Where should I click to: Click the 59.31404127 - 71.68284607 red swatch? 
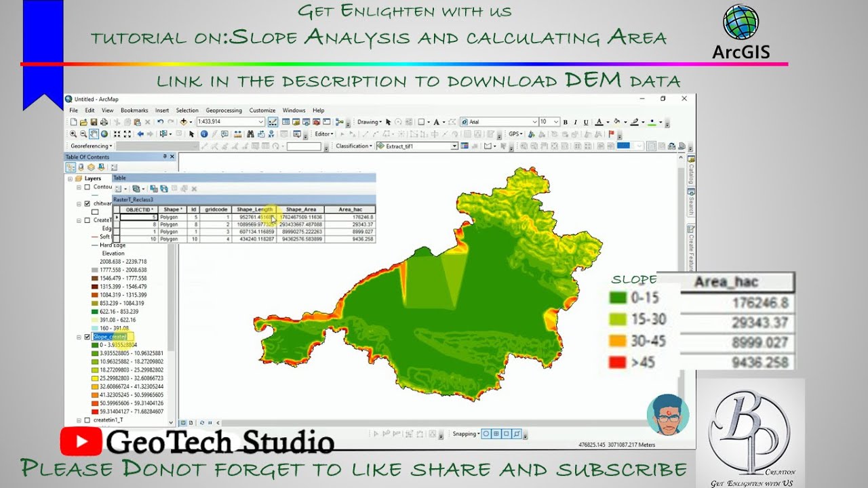click(x=95, y=411)
